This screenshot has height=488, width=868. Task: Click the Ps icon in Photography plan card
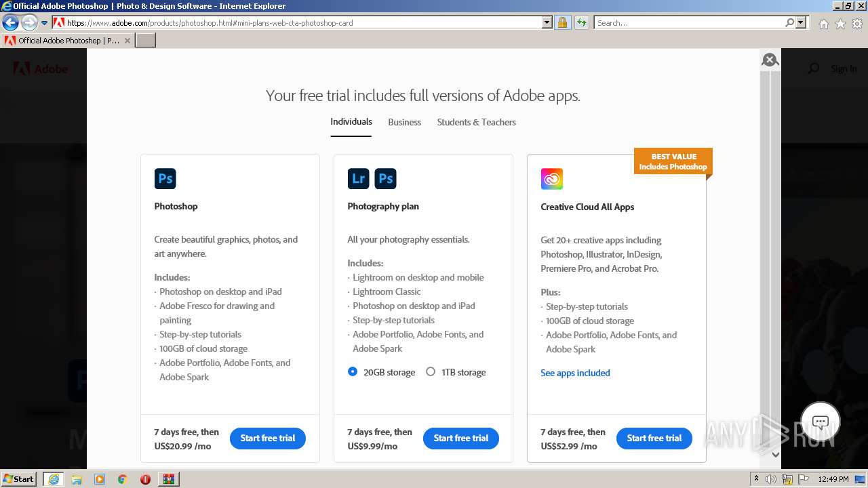click(385, 178)
